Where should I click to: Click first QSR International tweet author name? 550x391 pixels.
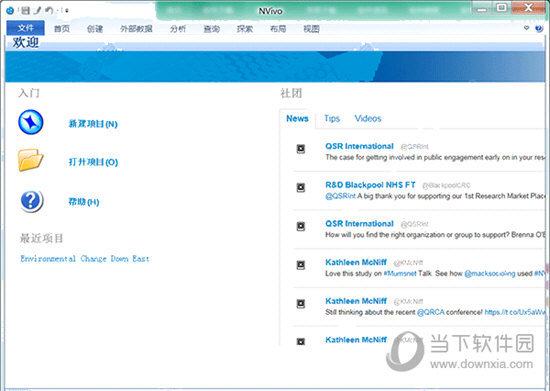pos(359,146)
